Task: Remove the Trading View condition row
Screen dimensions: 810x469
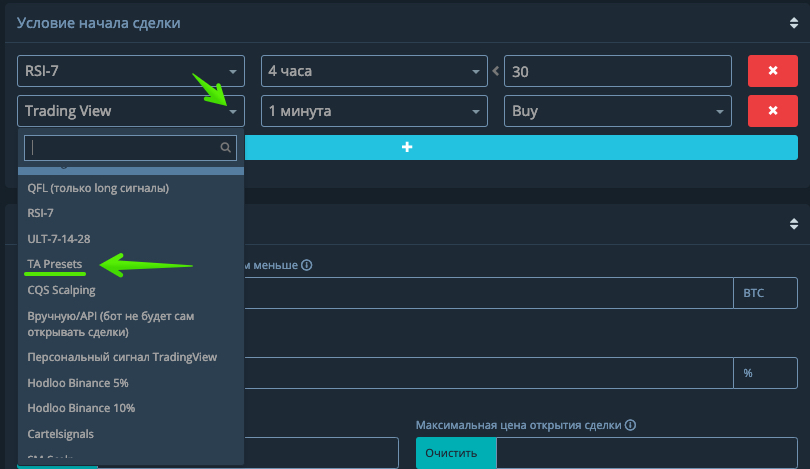Action: pyautogui.click(x=772, y=111)
